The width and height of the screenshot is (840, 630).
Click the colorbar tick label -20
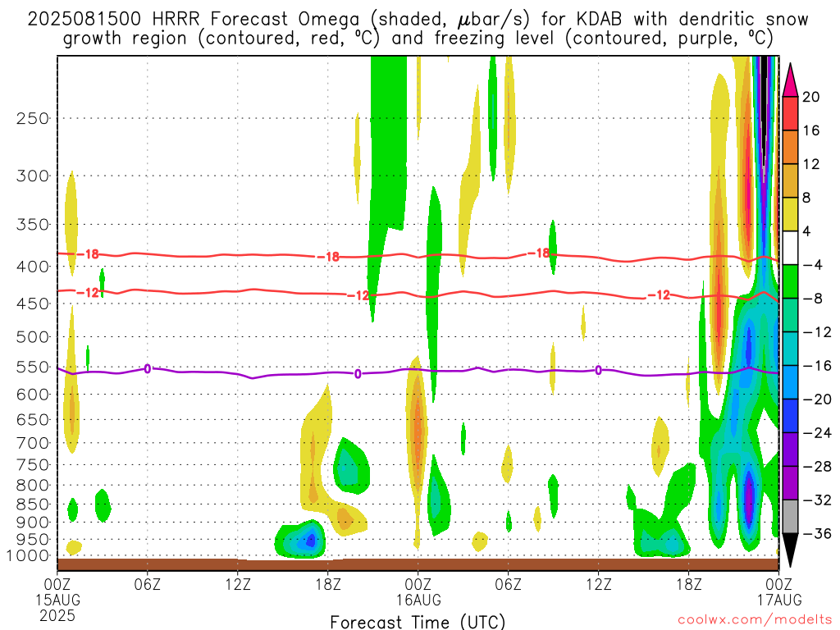[x=817, y=399]
